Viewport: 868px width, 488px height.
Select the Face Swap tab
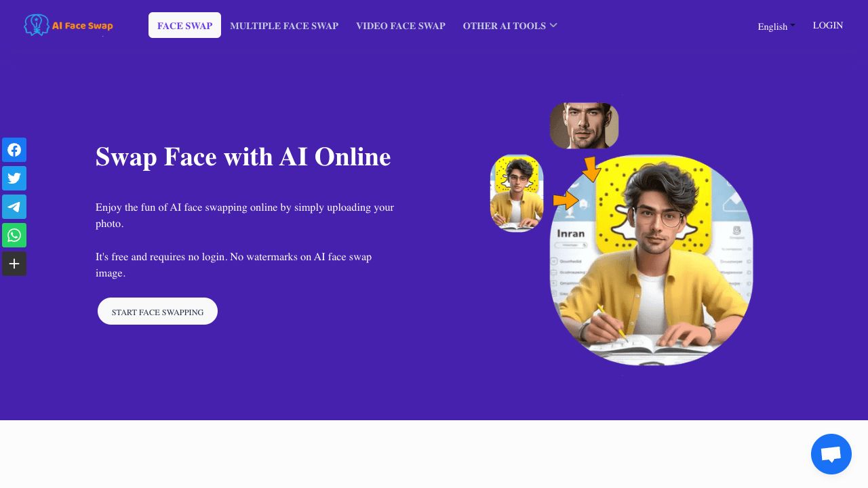click(x=184, y=26)
